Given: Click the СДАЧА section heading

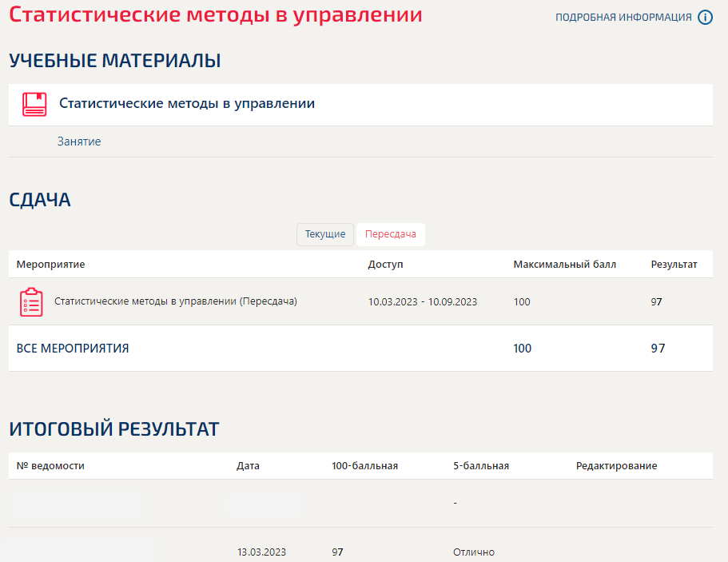Looking at the screenshot, I should coord(40,200).
